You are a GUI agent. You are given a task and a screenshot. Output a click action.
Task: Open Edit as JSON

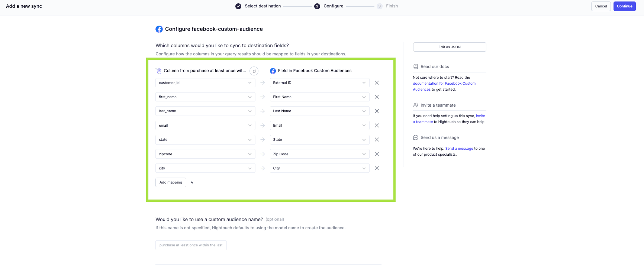tap(449, 47)
